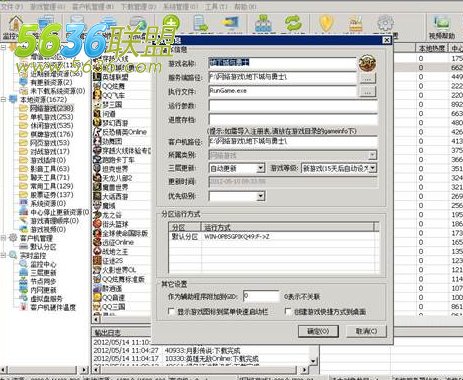The image size is (463, 380).
Task: Click the output log scrollbar down arrow
Action: [x=313, y=361]
